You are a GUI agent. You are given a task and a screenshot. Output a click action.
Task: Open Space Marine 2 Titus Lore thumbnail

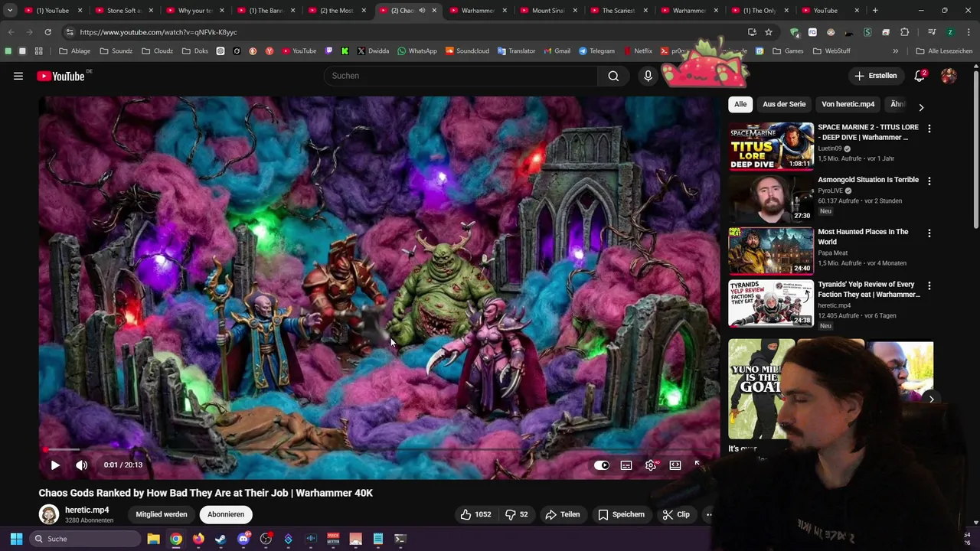click(x=771, y=146)
